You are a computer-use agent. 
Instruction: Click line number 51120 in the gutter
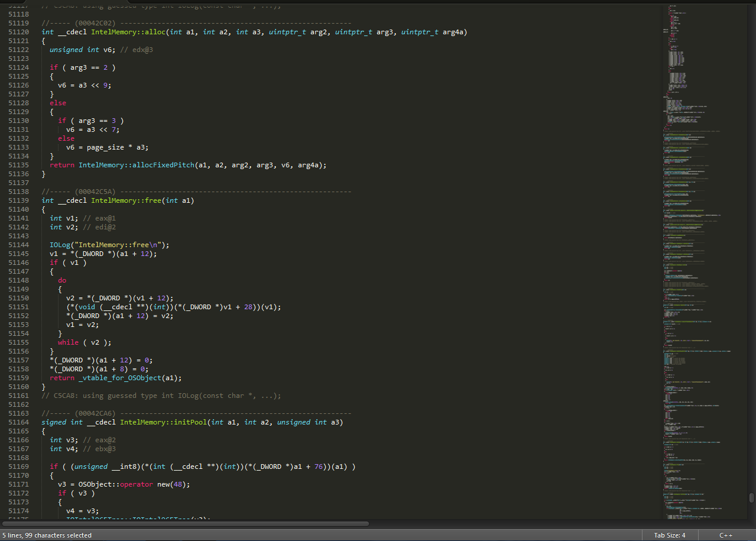point(18,32)
